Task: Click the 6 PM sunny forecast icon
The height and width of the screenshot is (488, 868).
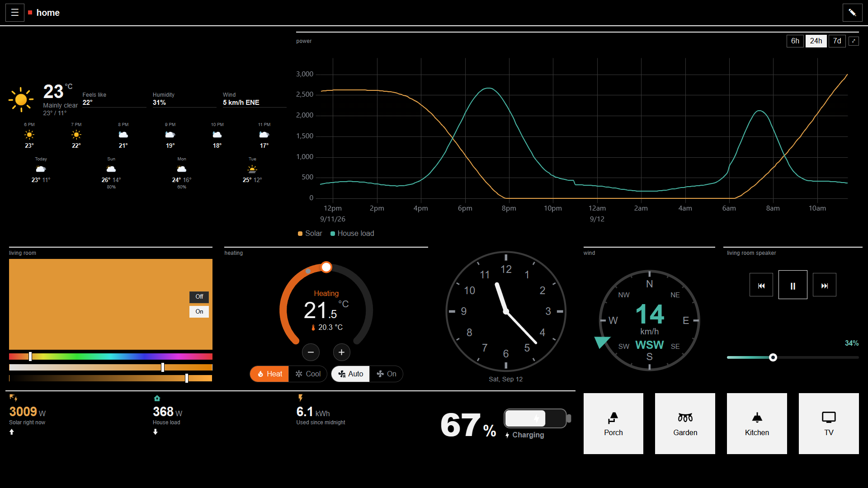Action: point(29,135)
